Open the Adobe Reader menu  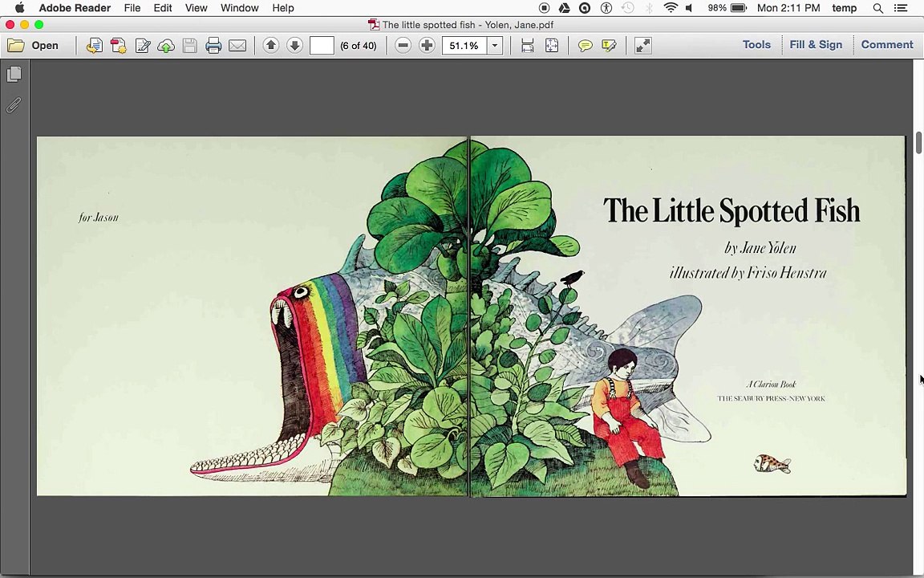(x=75, y=8)
